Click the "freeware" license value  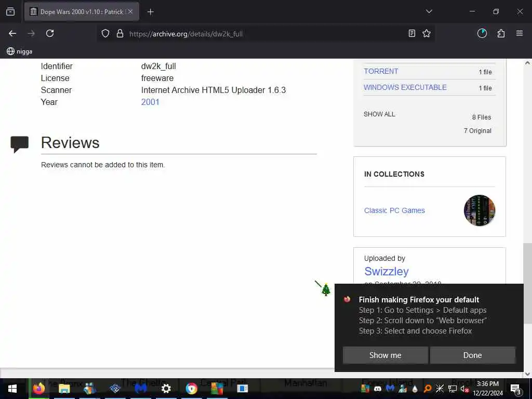click(x=157, y=78)
